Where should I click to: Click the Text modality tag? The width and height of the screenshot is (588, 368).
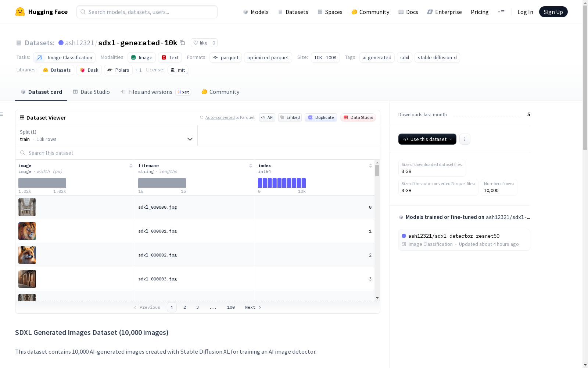click(x=170, y=57)
